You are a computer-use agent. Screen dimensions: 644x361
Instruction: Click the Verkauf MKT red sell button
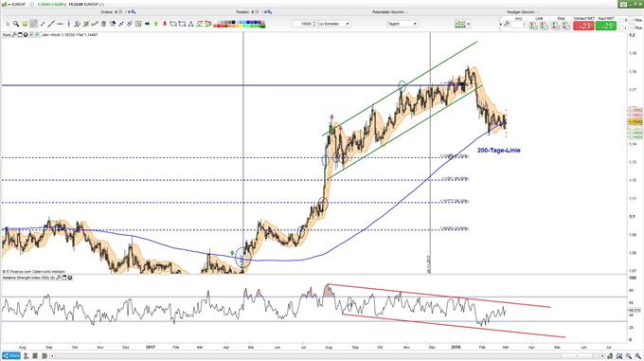click(x=583, y=26)
